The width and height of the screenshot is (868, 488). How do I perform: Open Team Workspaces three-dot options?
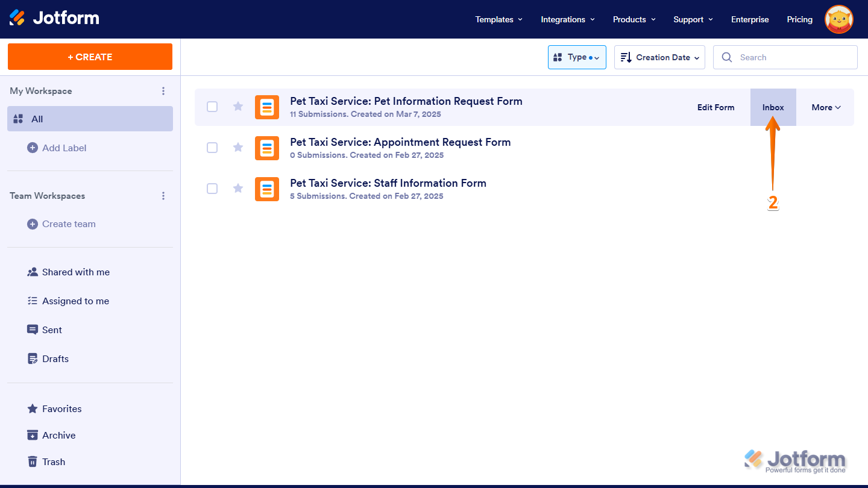click(163, 196)
